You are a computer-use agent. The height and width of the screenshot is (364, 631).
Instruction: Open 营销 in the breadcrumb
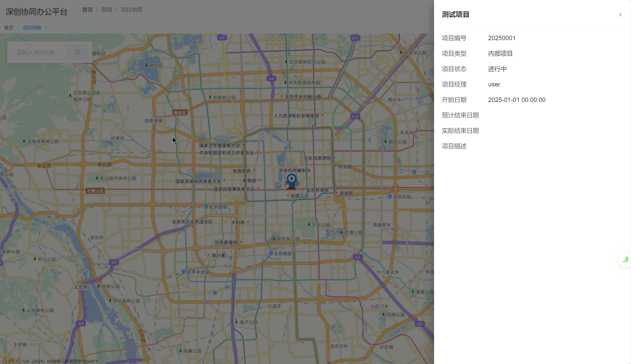[x=107, y=10]
